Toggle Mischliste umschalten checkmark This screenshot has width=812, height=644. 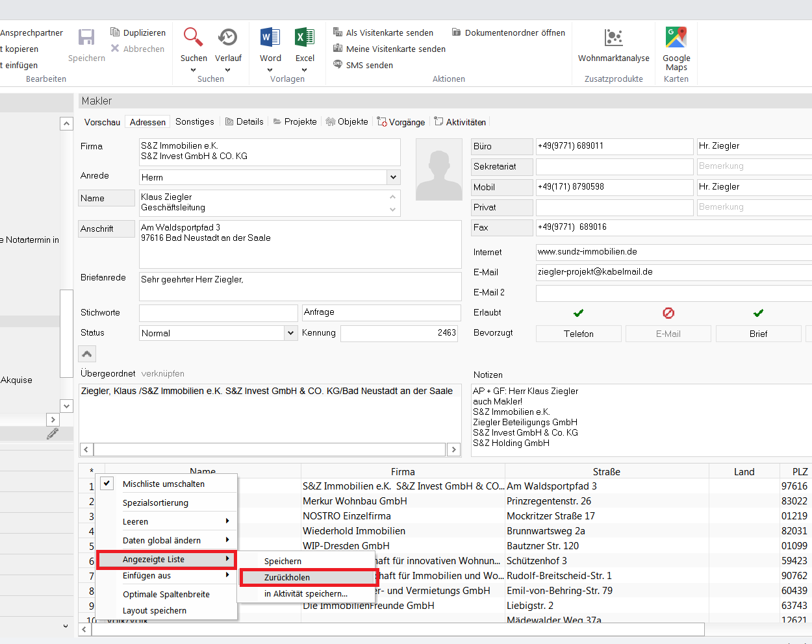click(x=107, y=484)
